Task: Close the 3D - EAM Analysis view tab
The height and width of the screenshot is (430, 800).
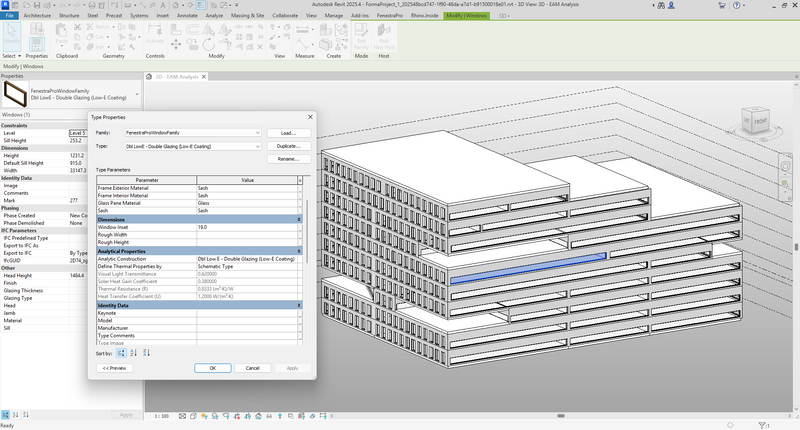Action: 204,77
